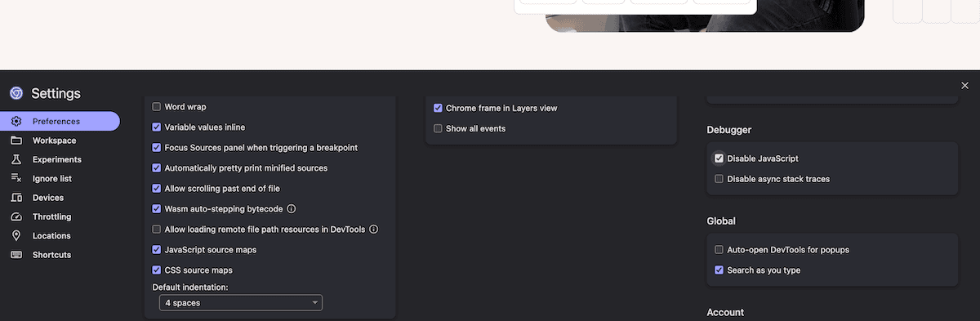Toggle Show all events checkbox
Screen dimensions: 980x321
(x=438, y=128)
